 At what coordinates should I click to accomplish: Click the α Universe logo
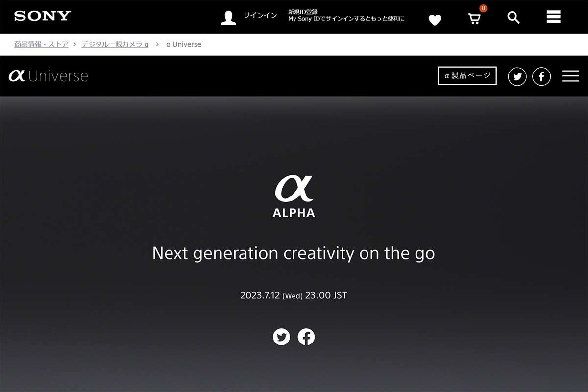click(48, 76)
